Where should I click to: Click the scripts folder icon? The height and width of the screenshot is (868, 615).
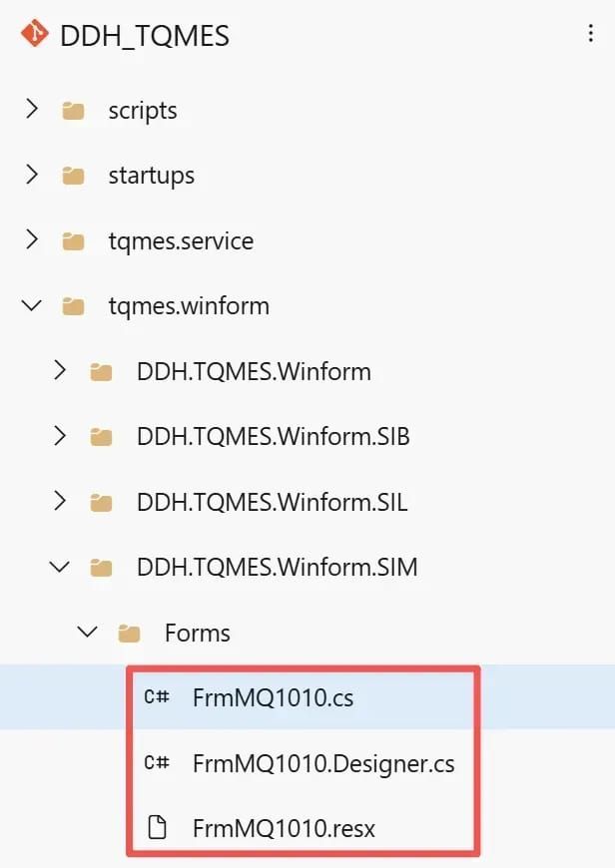(73, 111)
